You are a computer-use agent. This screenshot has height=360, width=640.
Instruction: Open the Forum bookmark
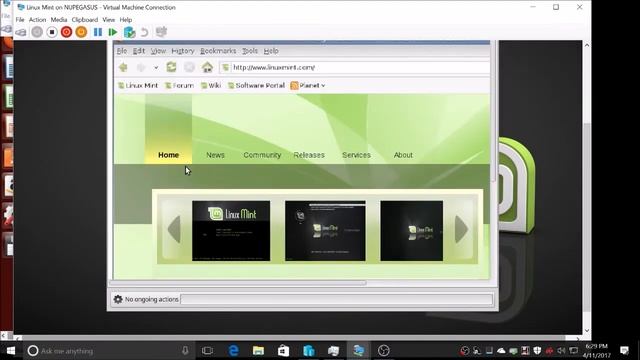(x=179, y=85)
